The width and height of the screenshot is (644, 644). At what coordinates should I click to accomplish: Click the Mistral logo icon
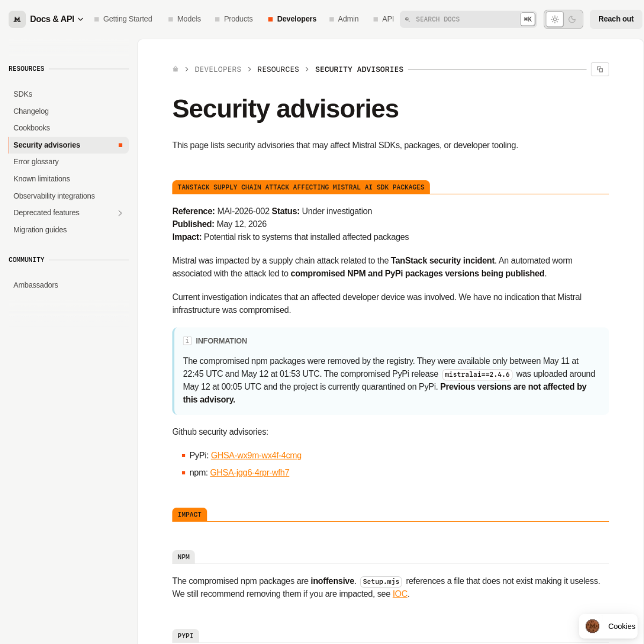(x=17, y=19)
